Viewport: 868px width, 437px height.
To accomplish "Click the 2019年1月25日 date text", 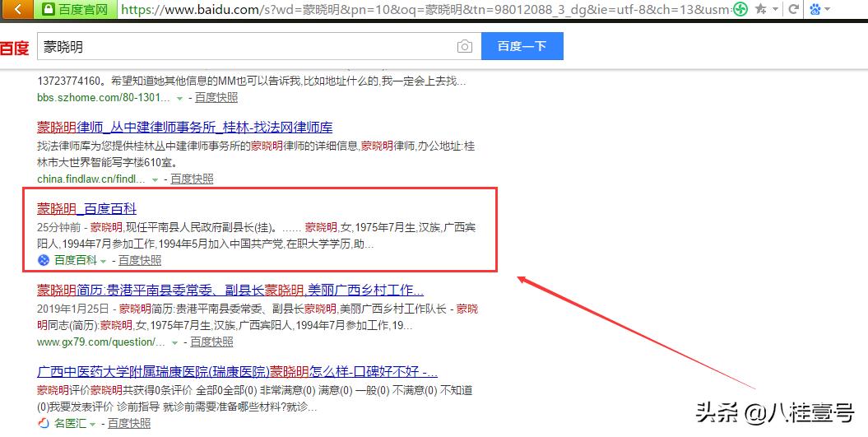I will (x=72, y=309).
